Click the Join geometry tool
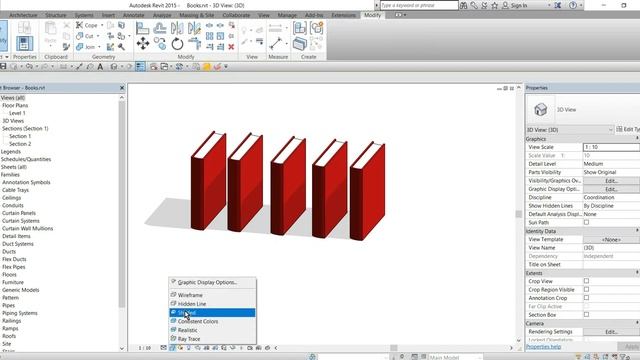The height and width of the screenshot is (360, 640). coord(86,47)
